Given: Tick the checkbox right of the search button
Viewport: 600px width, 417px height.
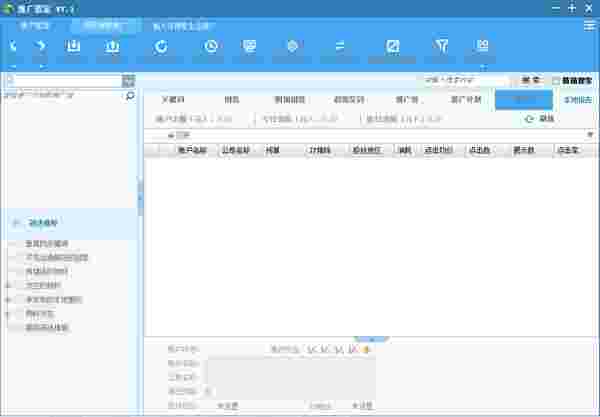Looking at the screenshot, I should 556,81.
